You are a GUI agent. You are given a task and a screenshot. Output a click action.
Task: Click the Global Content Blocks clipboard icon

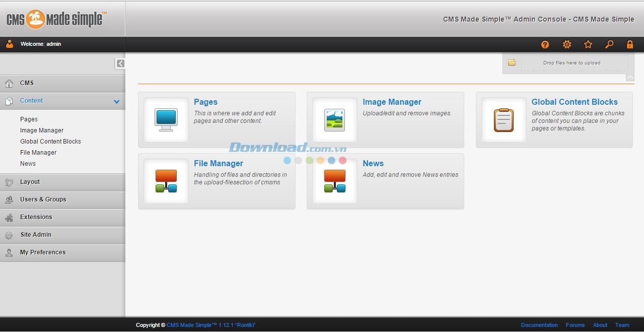(x=504, y=120)
